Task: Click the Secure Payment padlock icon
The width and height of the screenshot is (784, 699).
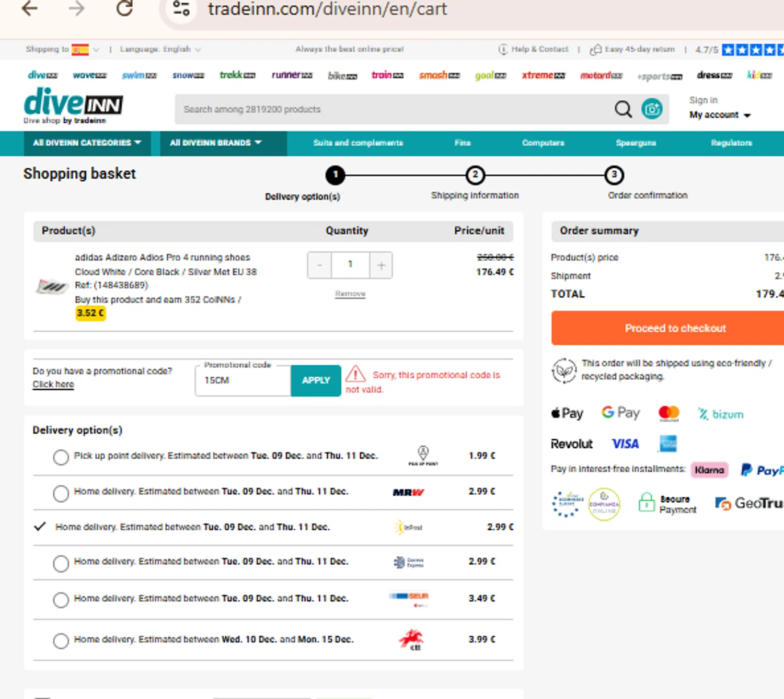Action: (x=647, y=503)
